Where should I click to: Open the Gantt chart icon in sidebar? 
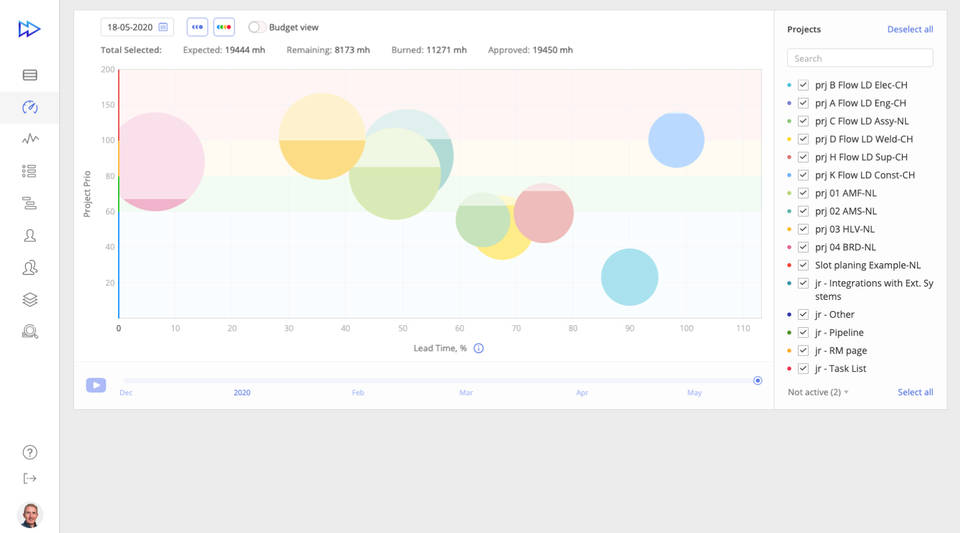click(x=29, y=203)
